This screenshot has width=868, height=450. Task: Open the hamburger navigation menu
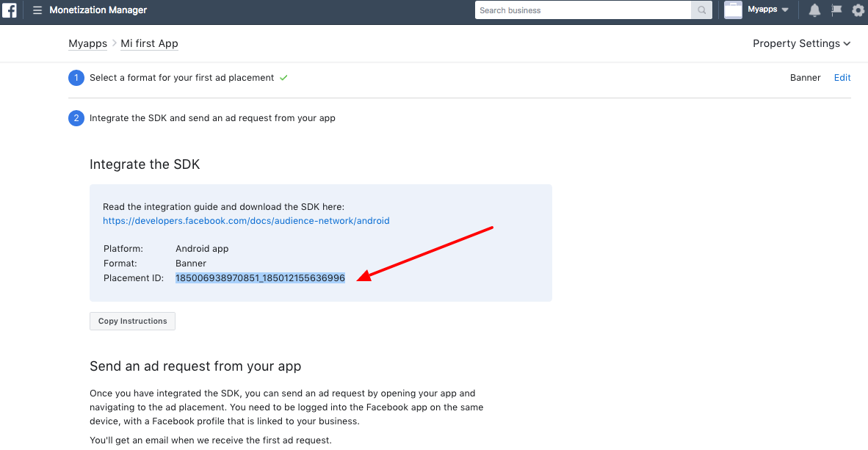37,10
